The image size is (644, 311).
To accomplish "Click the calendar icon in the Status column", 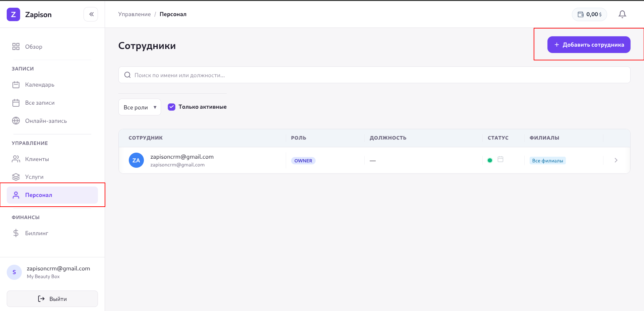I will click(500, 159).
